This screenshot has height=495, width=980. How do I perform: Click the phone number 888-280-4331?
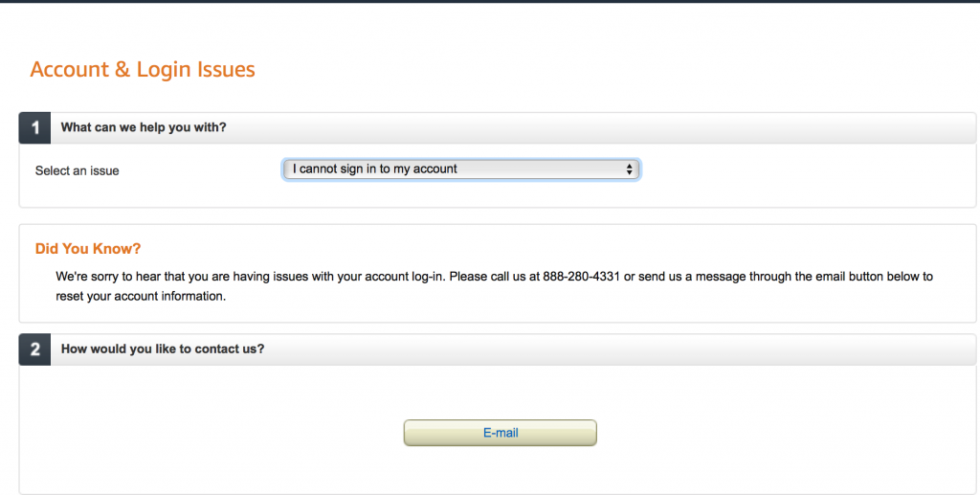coord(581,277)
